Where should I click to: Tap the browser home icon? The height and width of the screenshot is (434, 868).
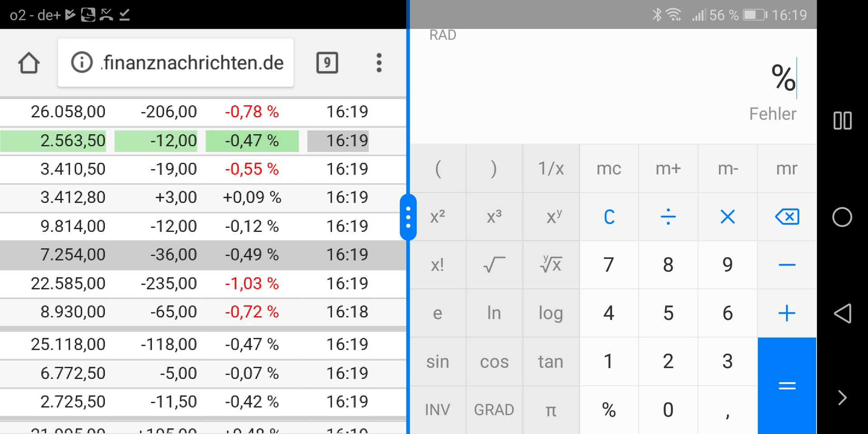29,63
